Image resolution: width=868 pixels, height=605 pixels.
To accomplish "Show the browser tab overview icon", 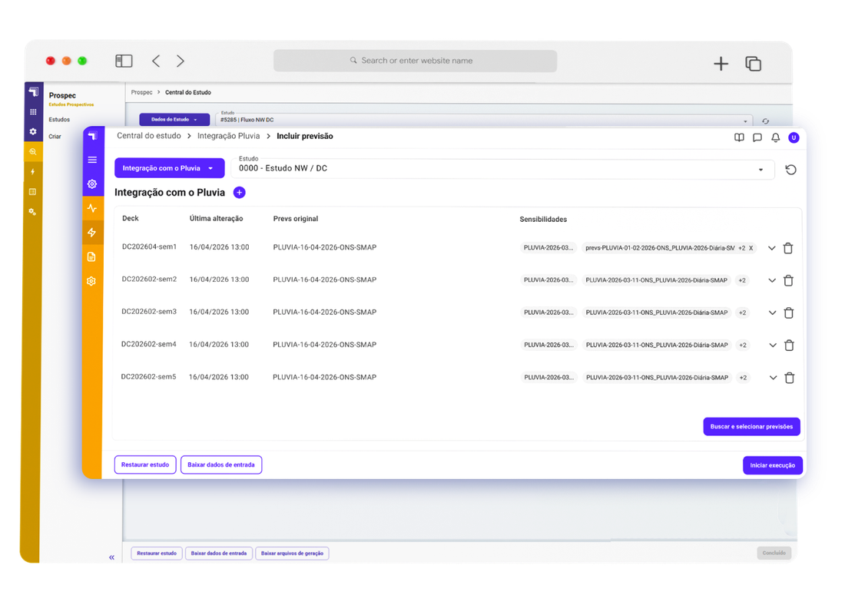I will pyautogui.click(x=754, y=64).
